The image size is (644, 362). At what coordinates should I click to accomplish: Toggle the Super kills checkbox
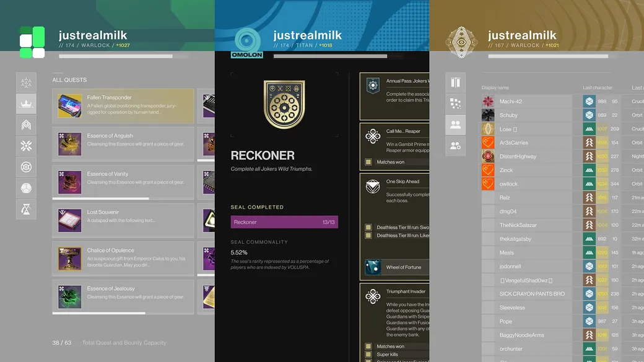click(x=368, y=355)
